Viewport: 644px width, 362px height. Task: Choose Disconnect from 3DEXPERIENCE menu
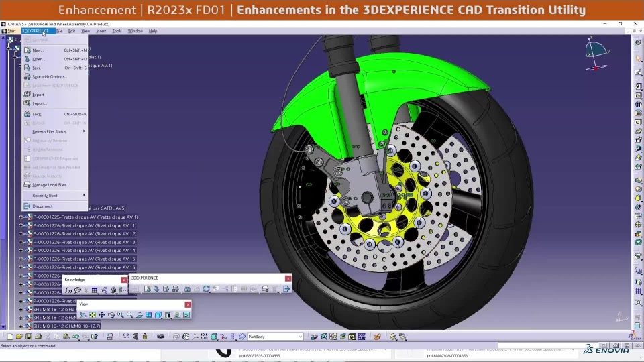pos(54,206)
